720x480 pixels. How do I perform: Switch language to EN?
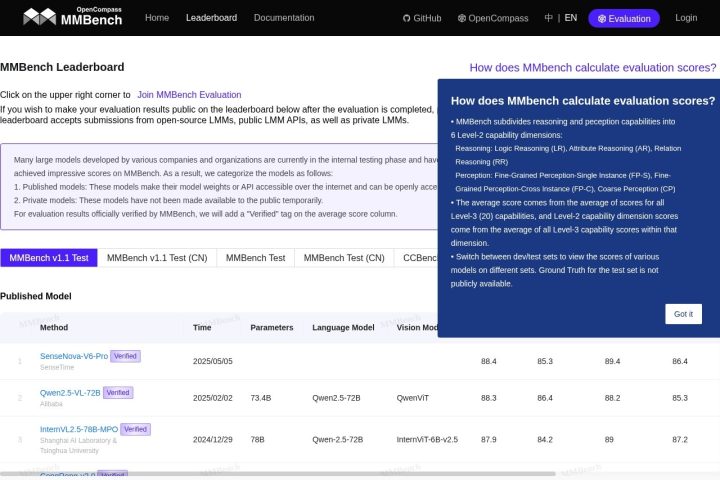570,18
